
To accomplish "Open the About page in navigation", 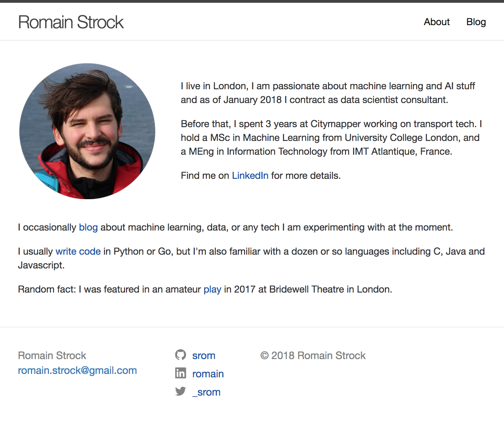I will [x=437, y=22].
